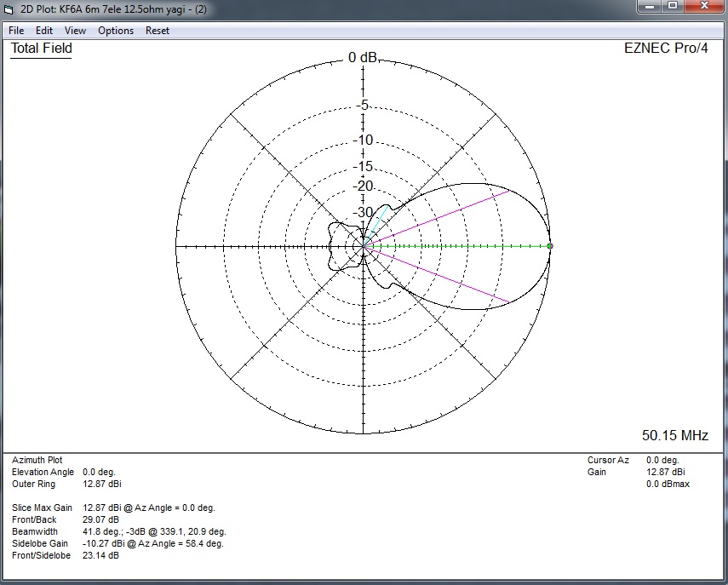Open the Options menu
This screenshot has height=585, width=728.
pyautogui.click(x=116, y=31)
